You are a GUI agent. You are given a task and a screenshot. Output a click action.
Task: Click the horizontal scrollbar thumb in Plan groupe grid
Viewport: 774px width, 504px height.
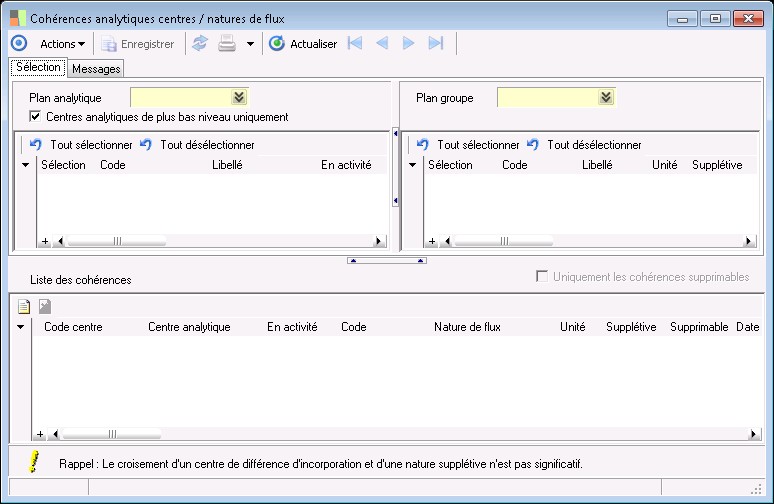pyautogui.click(x=503, y=241)
